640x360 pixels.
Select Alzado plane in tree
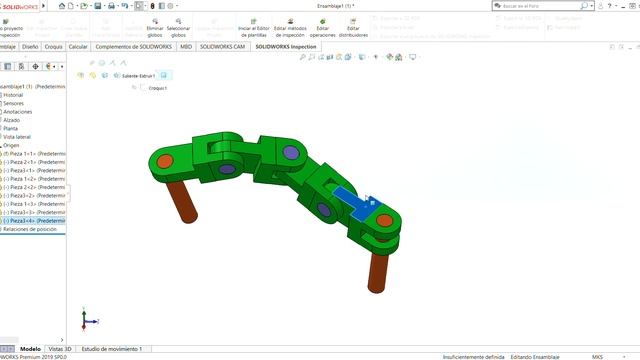(x=11, y=120)
